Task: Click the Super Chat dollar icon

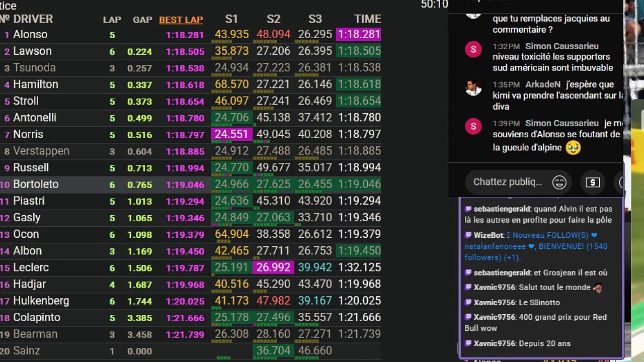Action: pos(593,182)
